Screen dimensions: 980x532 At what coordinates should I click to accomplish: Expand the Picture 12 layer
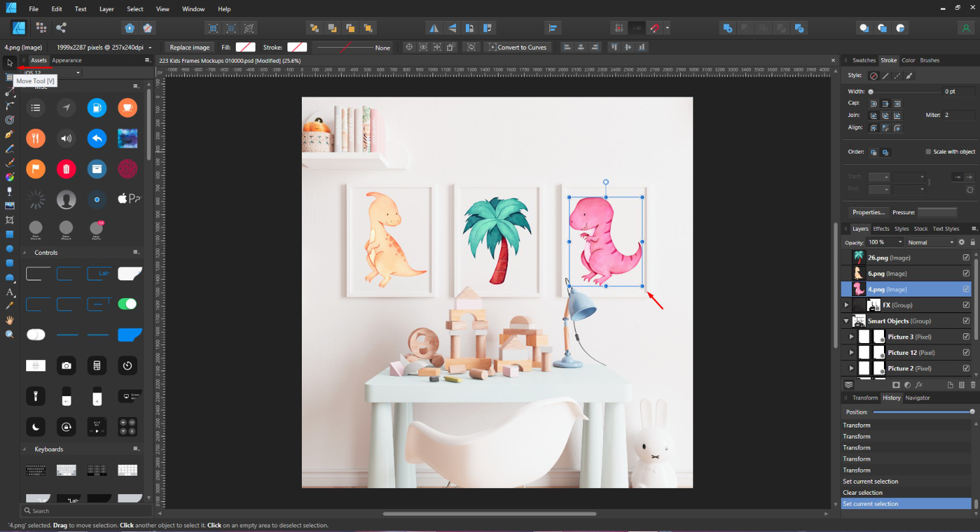(851, 352)
